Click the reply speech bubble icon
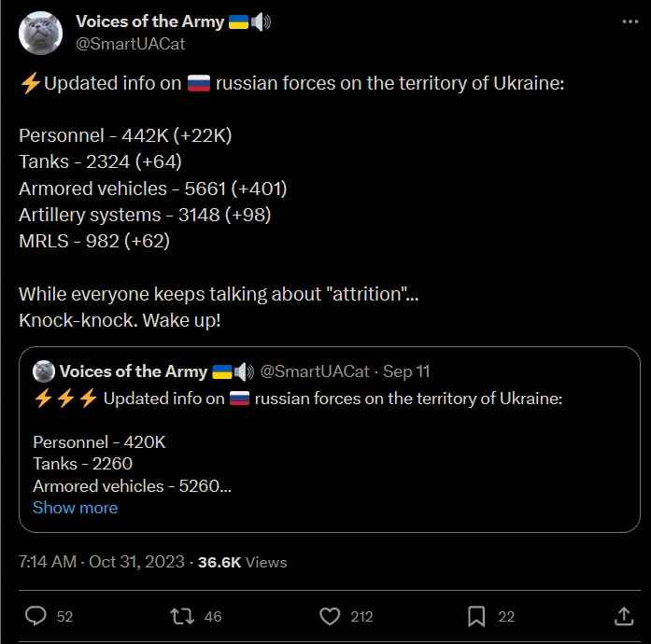The height and width of the screenshot is (644, 651). tap(36, 616)
